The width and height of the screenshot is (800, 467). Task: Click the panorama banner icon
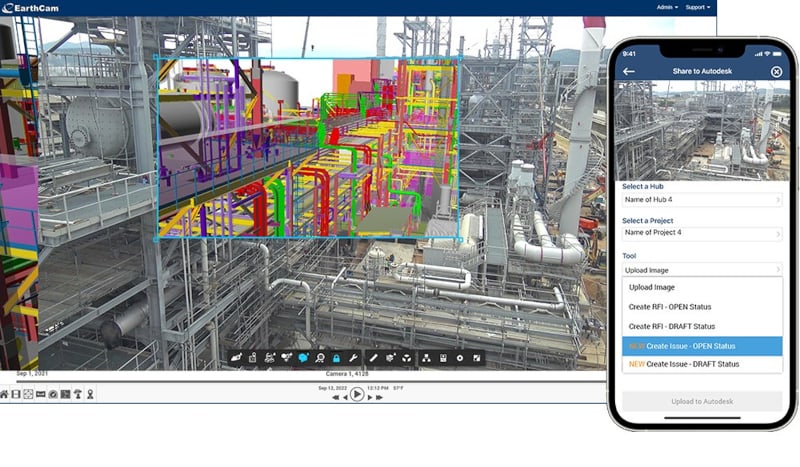[x=41, y=394]
